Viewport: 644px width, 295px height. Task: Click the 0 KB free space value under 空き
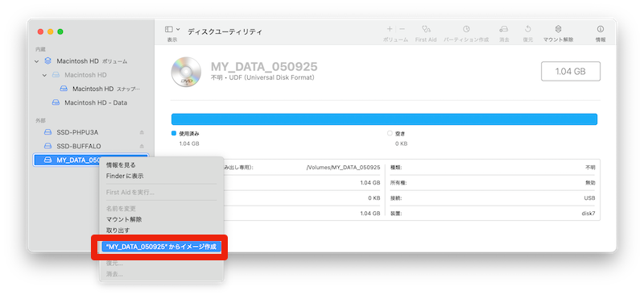[x=401, y=144]
